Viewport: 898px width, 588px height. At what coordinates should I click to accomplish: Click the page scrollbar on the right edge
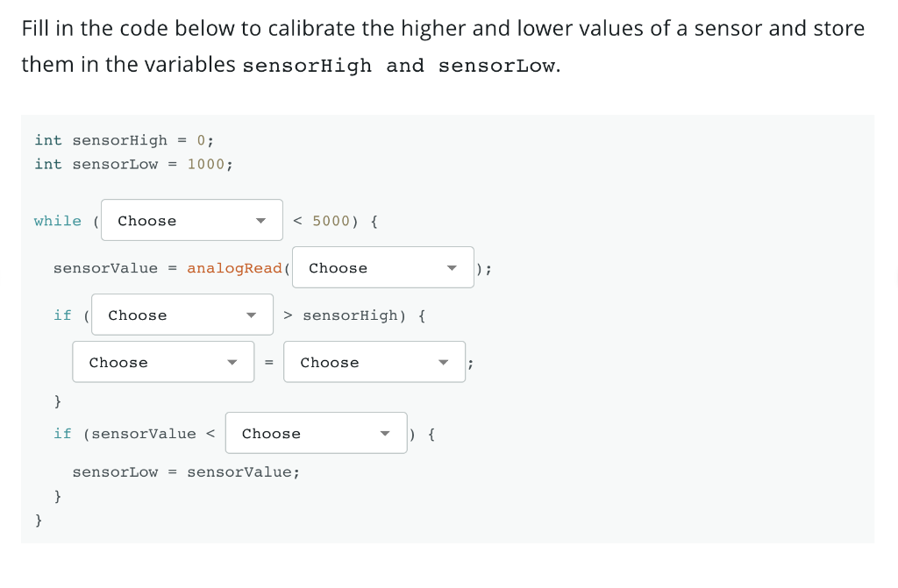[x=894, y=294]
